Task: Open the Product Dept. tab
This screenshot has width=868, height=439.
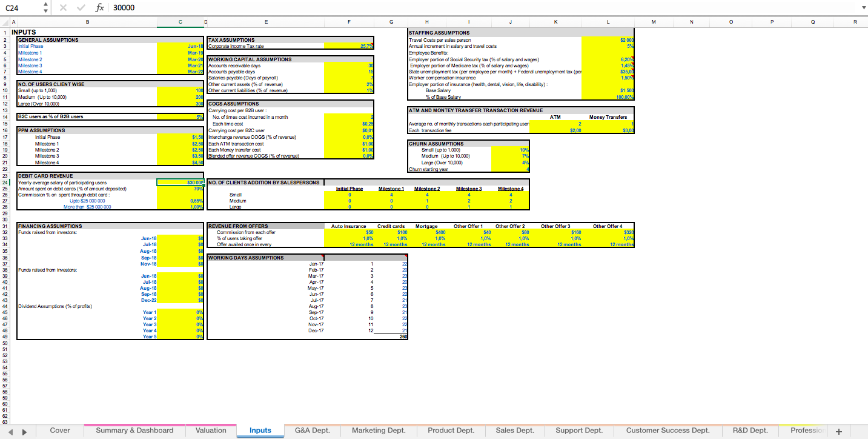Action: (451, 431)
